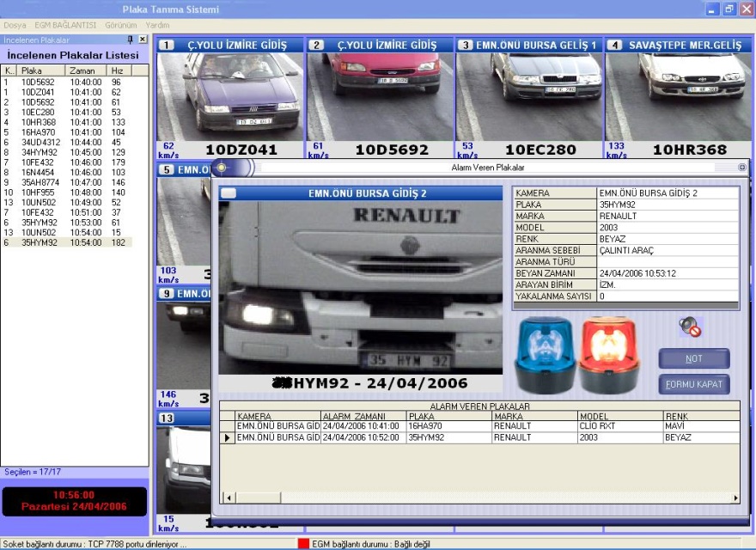Open the EGM BAĞLANTISI menu
The width and height of the screenshot is (756, 550).
65,25
